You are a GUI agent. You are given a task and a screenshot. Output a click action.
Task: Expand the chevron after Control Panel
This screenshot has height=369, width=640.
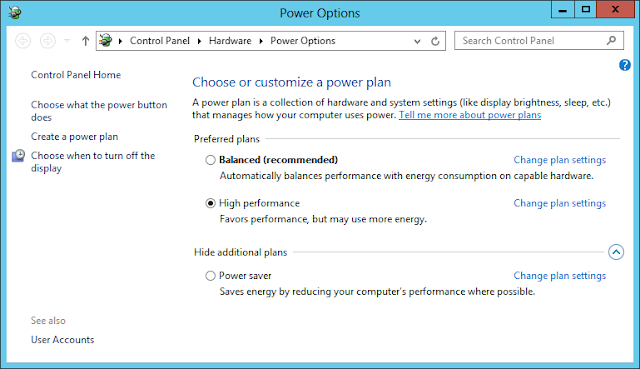(199, 41)
